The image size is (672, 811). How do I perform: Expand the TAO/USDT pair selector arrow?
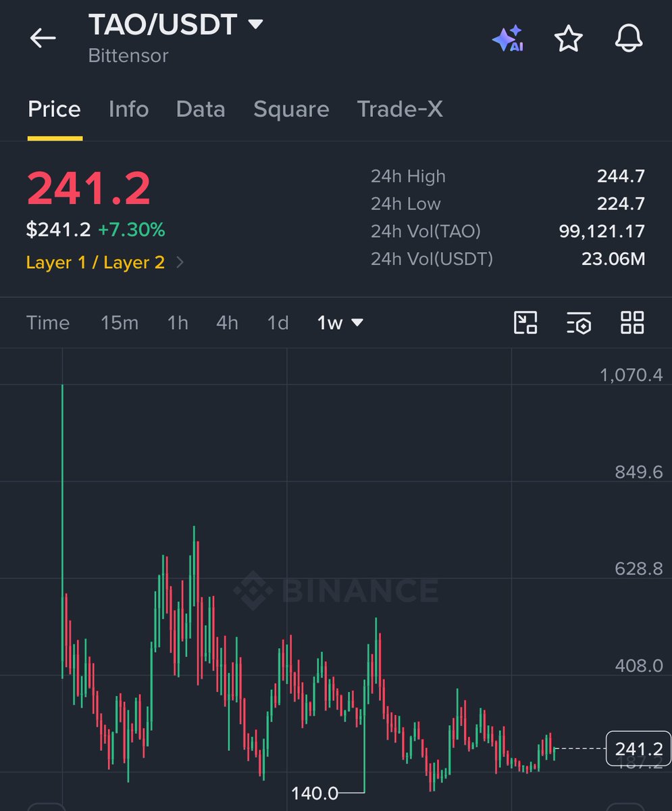click(255, 25)
